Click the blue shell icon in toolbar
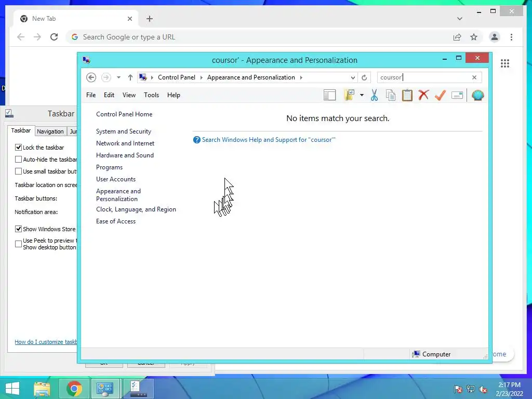This screenshot has height=399, width=532. point(478,96)
